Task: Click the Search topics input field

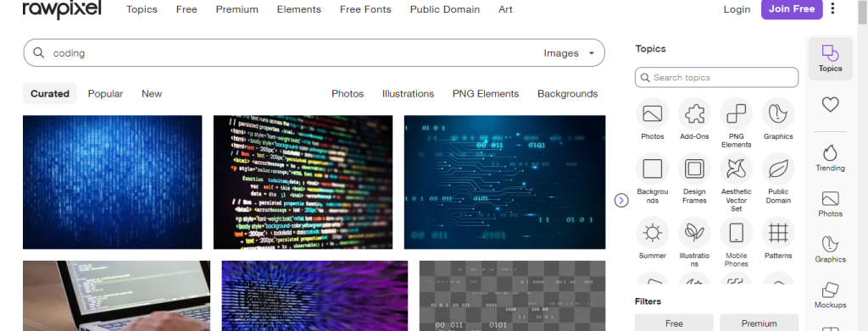Action: (x=717, y=77)
